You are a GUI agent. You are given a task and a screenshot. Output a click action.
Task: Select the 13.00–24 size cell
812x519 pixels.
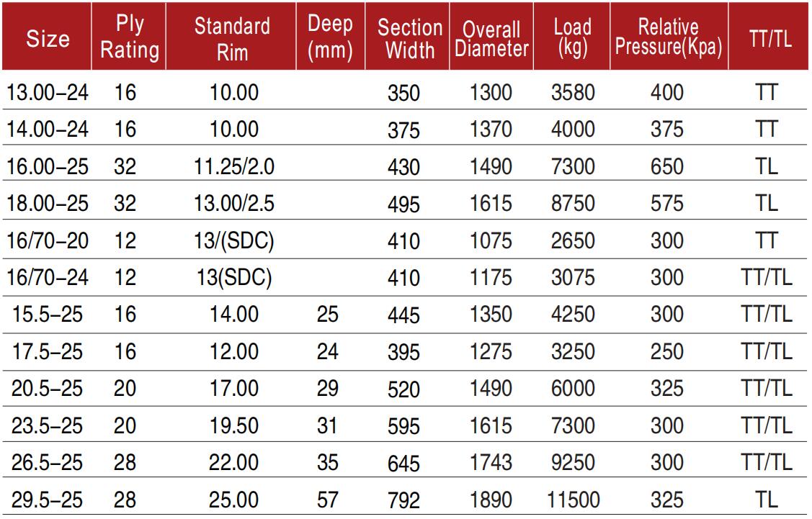[x=48, y=92]
